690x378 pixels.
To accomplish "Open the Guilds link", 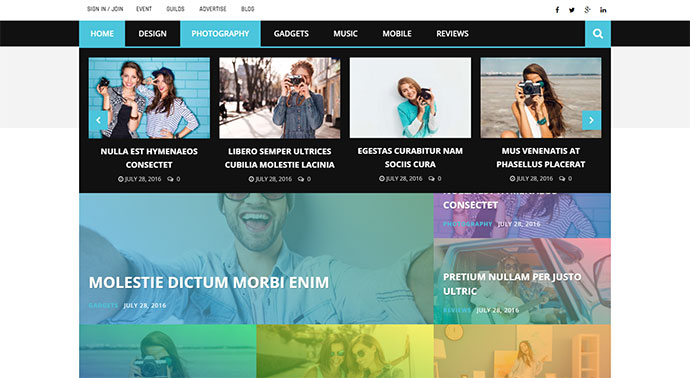I will pyautogui.click(x=175, y=9).
